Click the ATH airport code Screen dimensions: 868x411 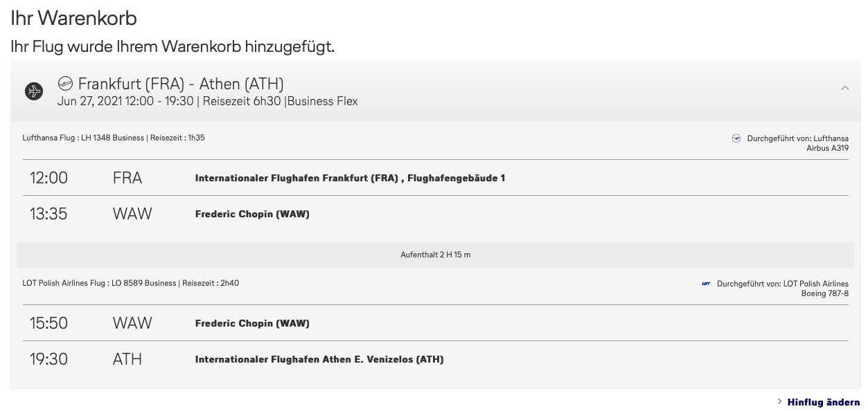pos(127,359)
